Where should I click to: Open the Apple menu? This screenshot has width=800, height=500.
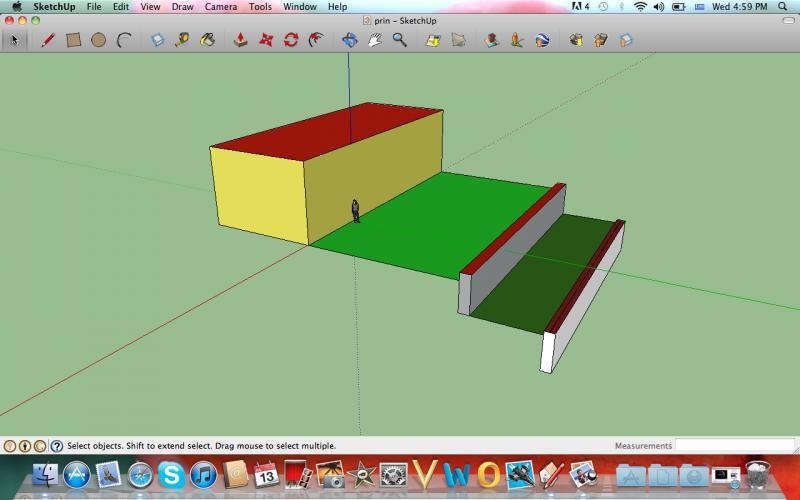[x=16, y=7]
